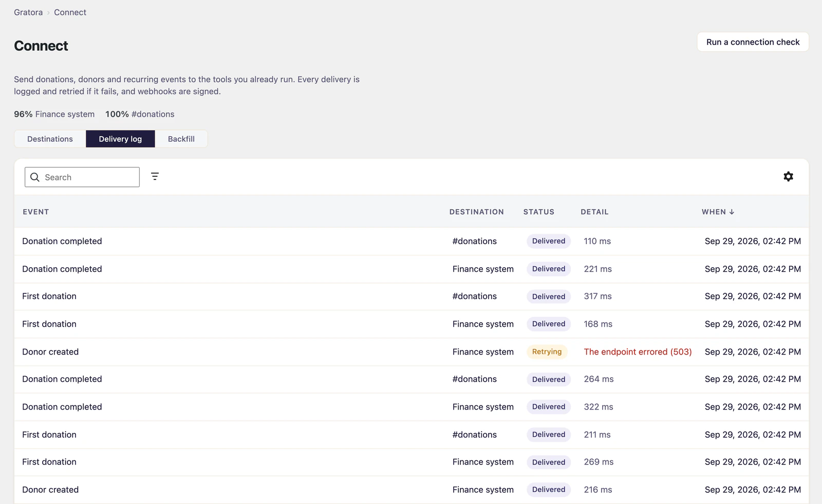
Task: Go to Gratora breadcrumb link
Action: [28, 12]
